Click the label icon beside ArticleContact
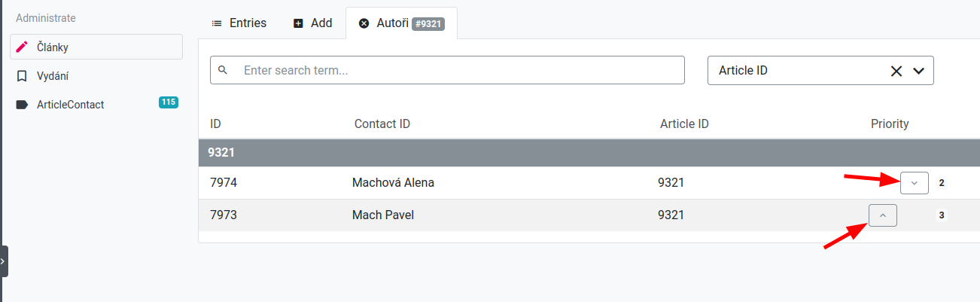The height and width of the screenshot is (302, 980). pyautogui.click(x=22, y=105)
